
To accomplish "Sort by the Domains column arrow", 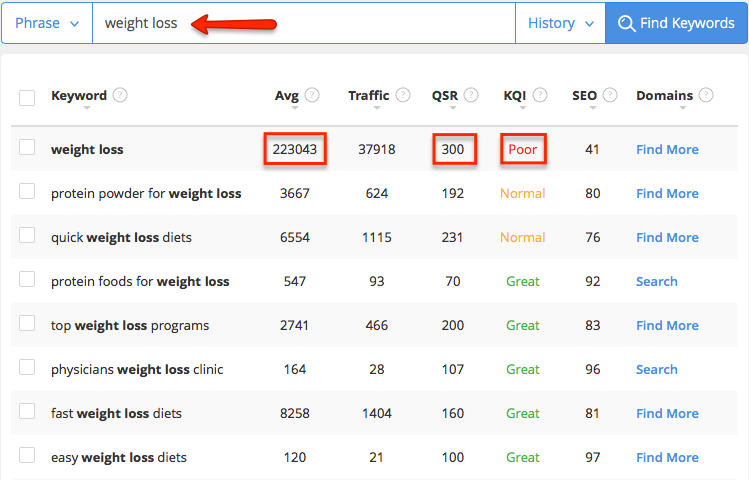I will (683, 108).
